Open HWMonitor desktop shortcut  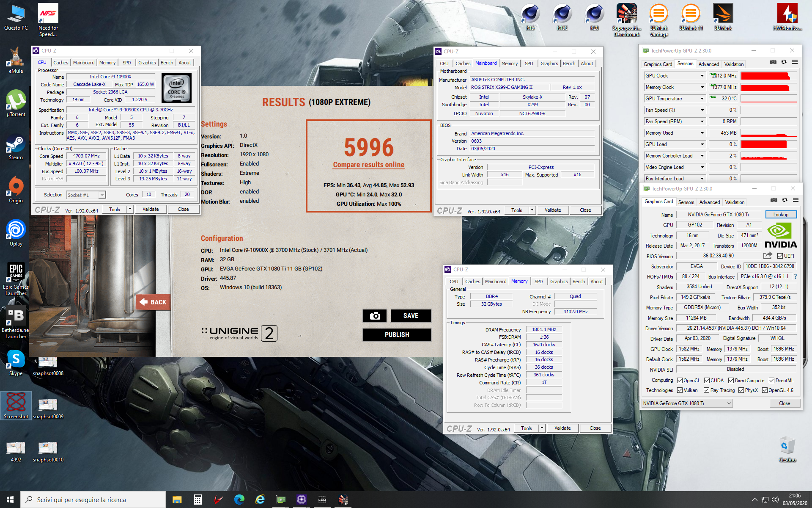[787, 17]
